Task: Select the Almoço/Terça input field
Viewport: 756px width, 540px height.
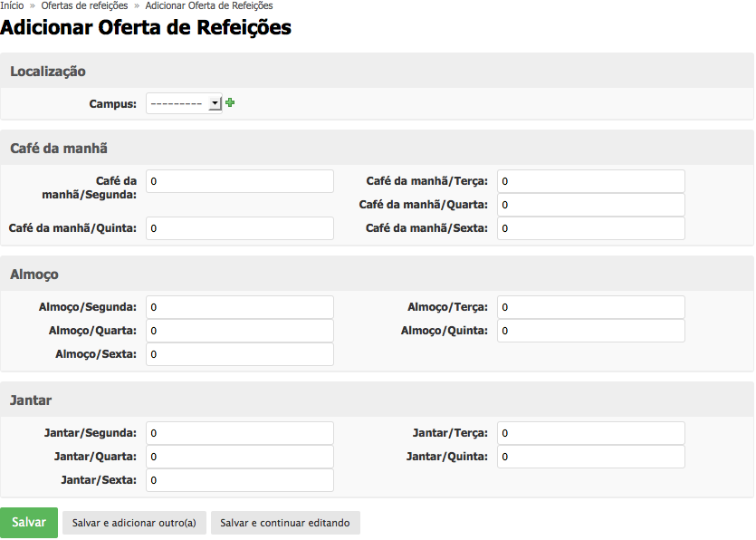Action: coord(590,306)
